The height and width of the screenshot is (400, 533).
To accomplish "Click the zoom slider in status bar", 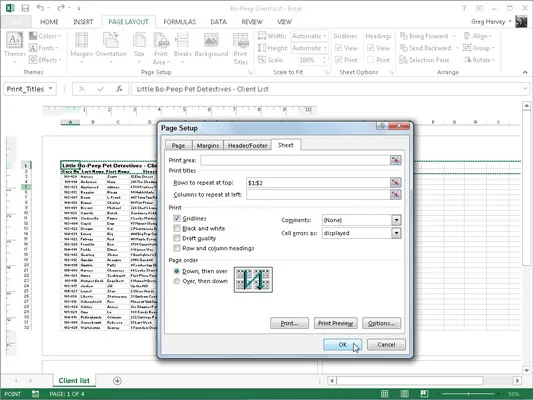I will pyautogui.click(x=469, y=394).
